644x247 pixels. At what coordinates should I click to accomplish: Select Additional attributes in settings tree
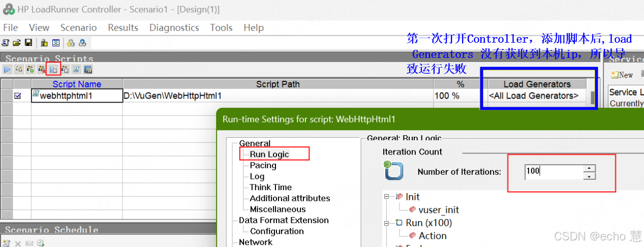290,198
